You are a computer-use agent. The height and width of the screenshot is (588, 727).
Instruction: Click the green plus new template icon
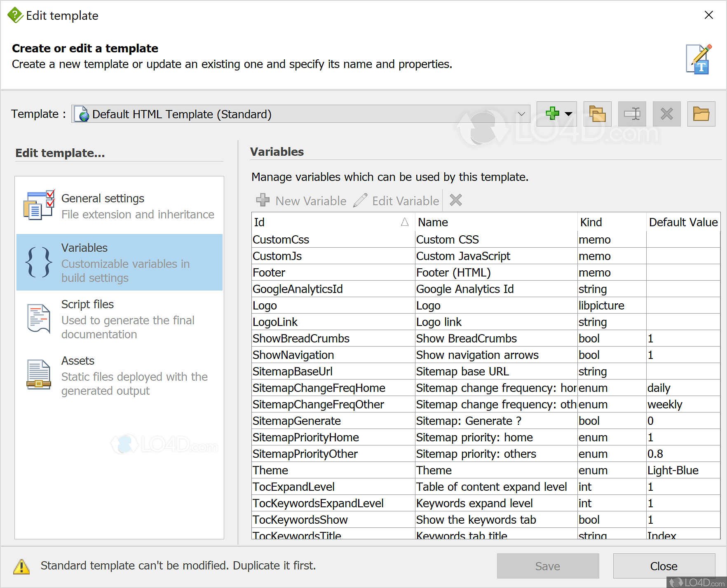pyautogui.click(x=552, y=114)
